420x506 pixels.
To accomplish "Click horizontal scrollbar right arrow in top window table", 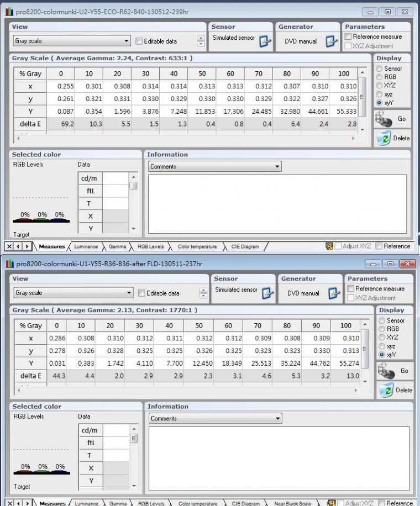I will pos(353,139).
